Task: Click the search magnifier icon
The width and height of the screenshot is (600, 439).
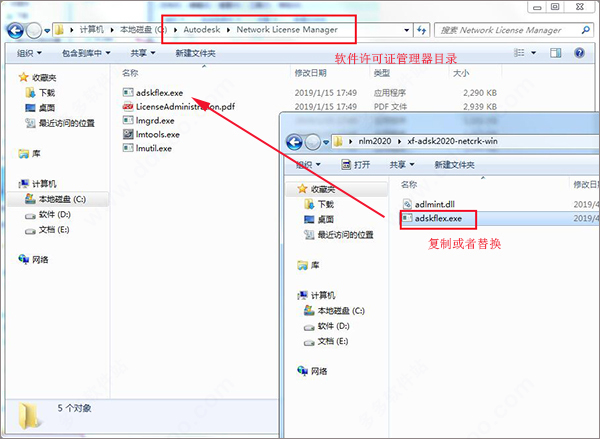Action: coord(585,30)
